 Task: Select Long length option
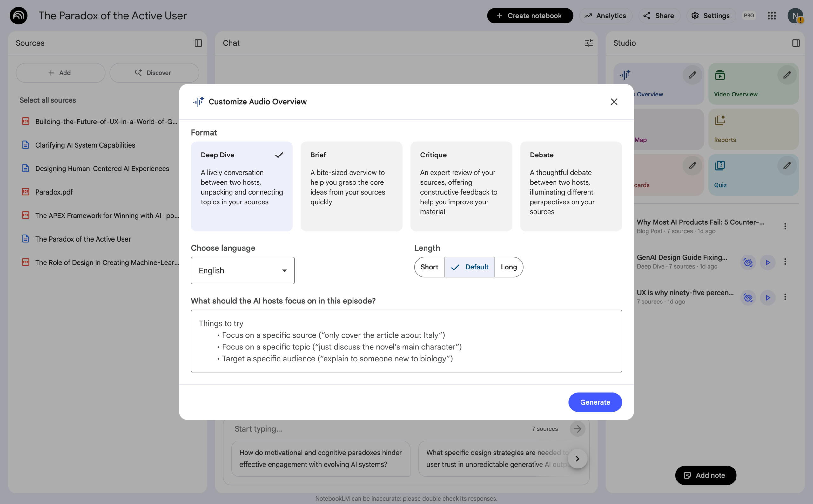pos(508,267)
